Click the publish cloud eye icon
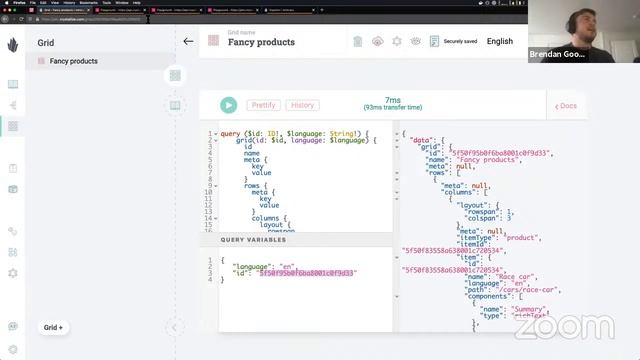The image size is (640, 360). [378, 41]
